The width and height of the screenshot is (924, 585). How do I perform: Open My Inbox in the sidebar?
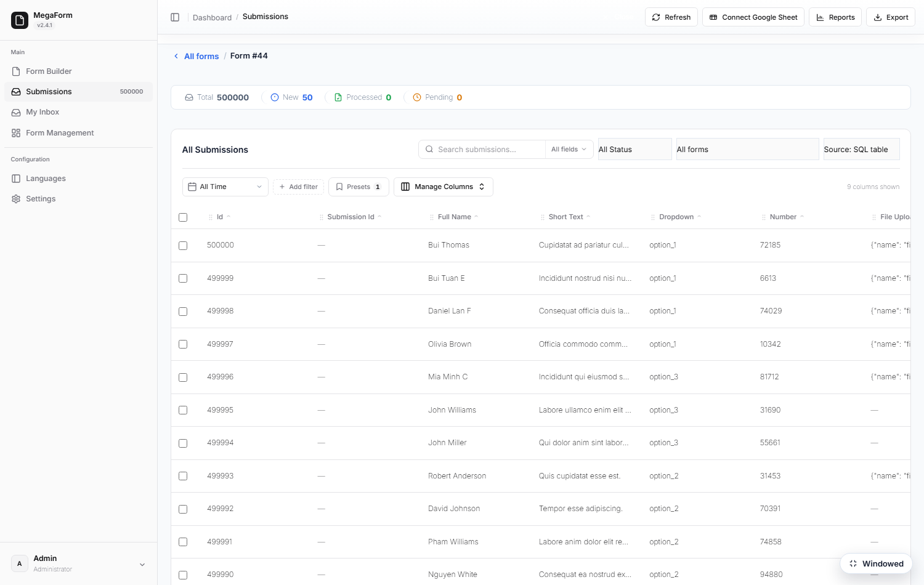pyautogui.click(x=78, y=112)
